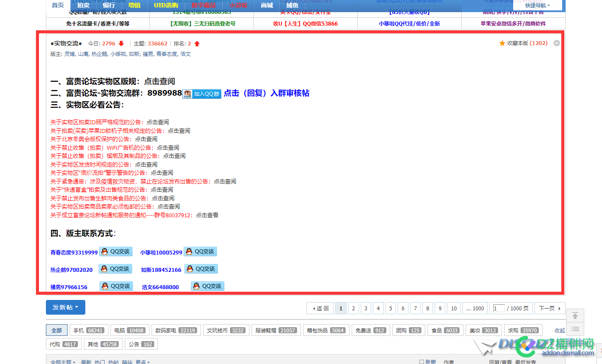This screenshot has height=364, width=602.
Task: Click ad 免十名流量卡/香港卡/等等
Action: point(98,24)
